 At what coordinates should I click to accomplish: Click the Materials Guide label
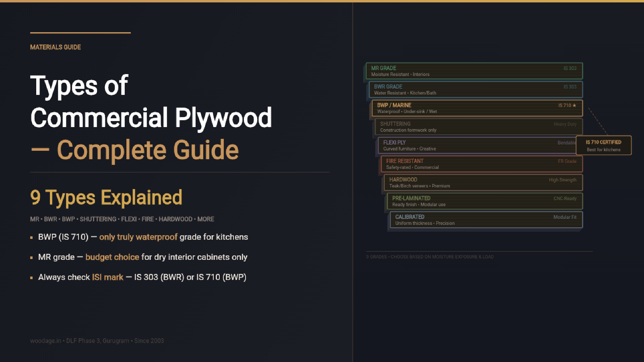tap(56, 47)
